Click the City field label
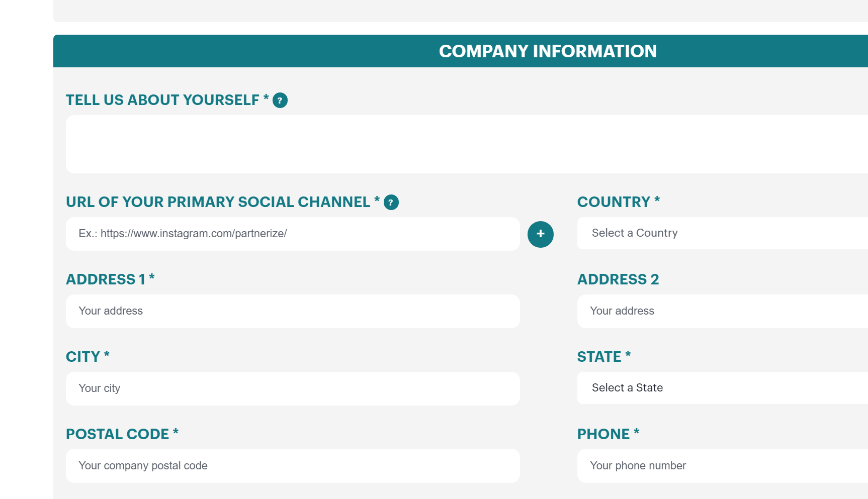 click(83, 357)
